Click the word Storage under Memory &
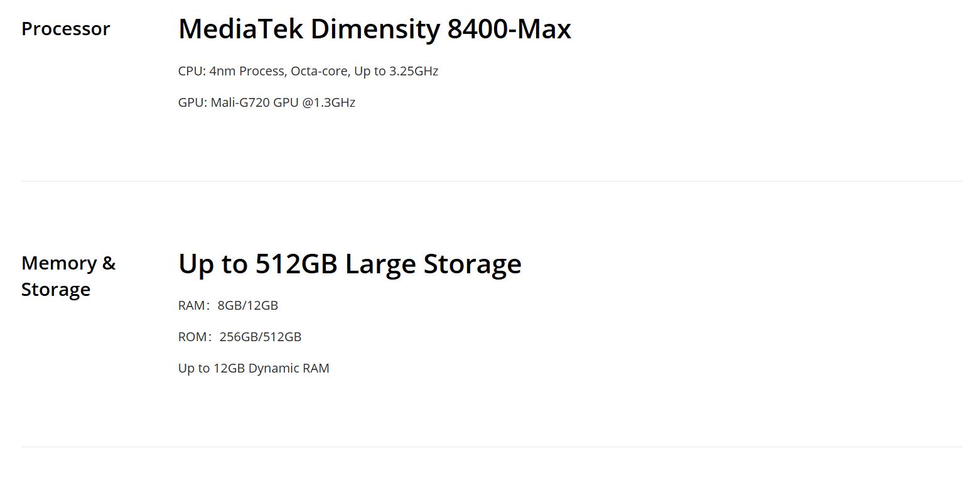980x480 pixels. click(x=56, y=290)
